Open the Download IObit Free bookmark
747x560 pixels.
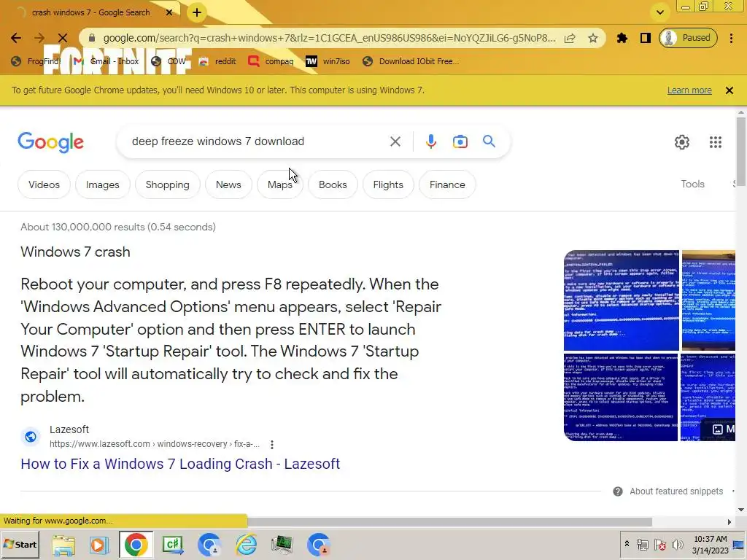(x=411, y=61)
